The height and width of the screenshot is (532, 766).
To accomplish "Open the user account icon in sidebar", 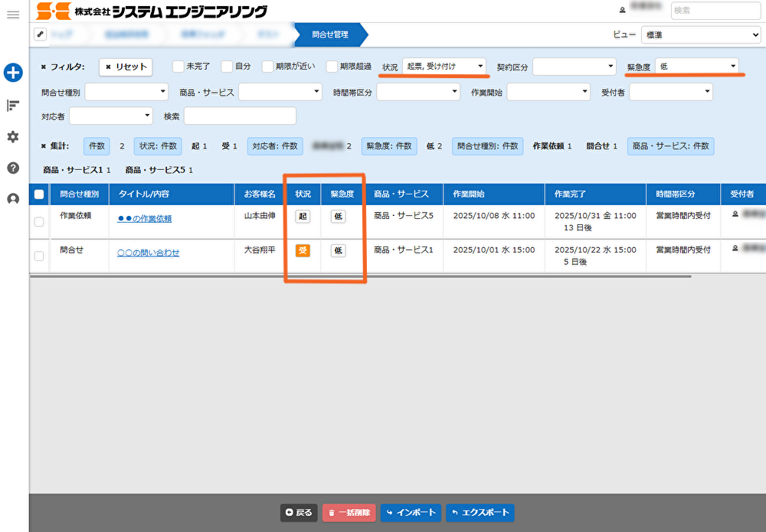I will (13, 199).
